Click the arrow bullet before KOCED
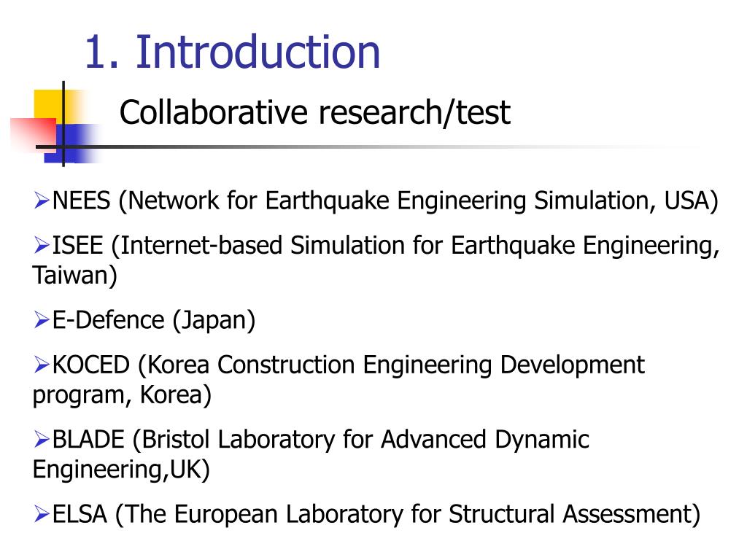 (42, 365)
